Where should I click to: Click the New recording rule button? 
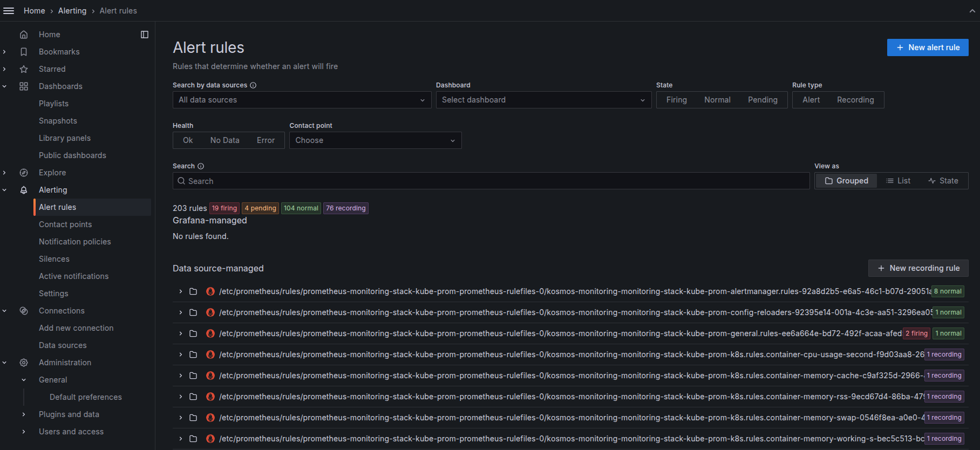click(918, 268)
